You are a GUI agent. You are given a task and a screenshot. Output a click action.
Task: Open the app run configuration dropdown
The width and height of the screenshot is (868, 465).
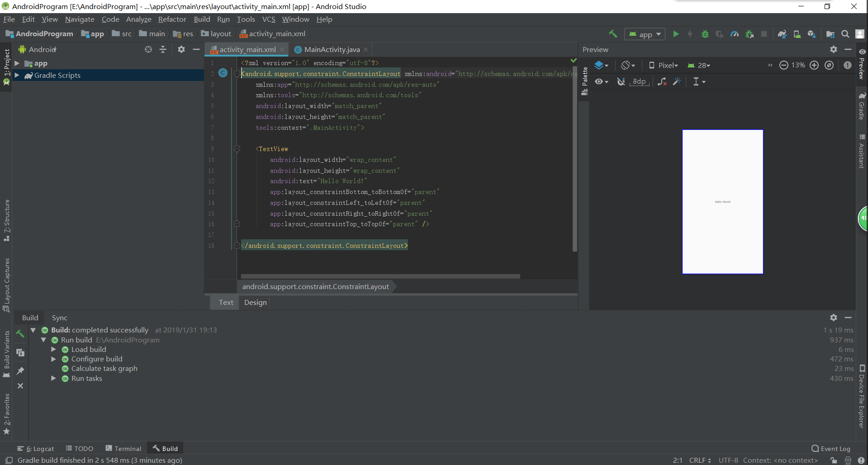[x=645, y=34]
